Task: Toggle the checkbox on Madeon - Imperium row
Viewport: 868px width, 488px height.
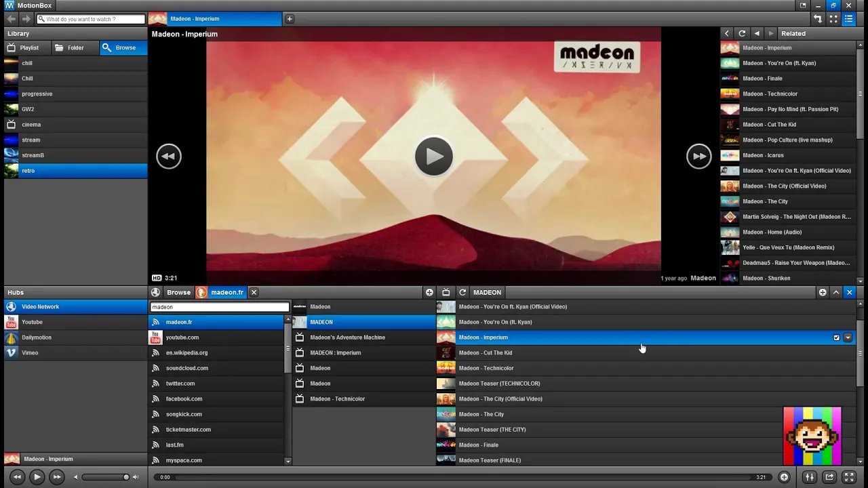Action: tap(836, 338)
